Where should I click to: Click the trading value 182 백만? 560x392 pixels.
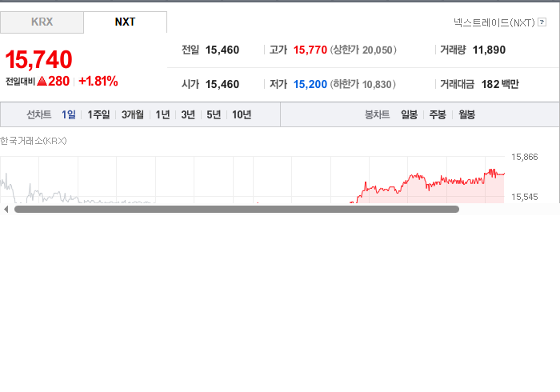pos(500,84)
